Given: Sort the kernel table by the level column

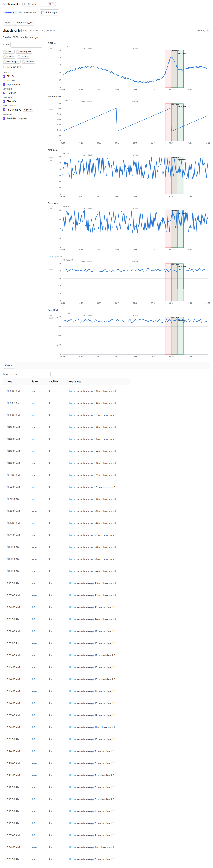Looking at the screenshot, I should (x=35, y=381).
